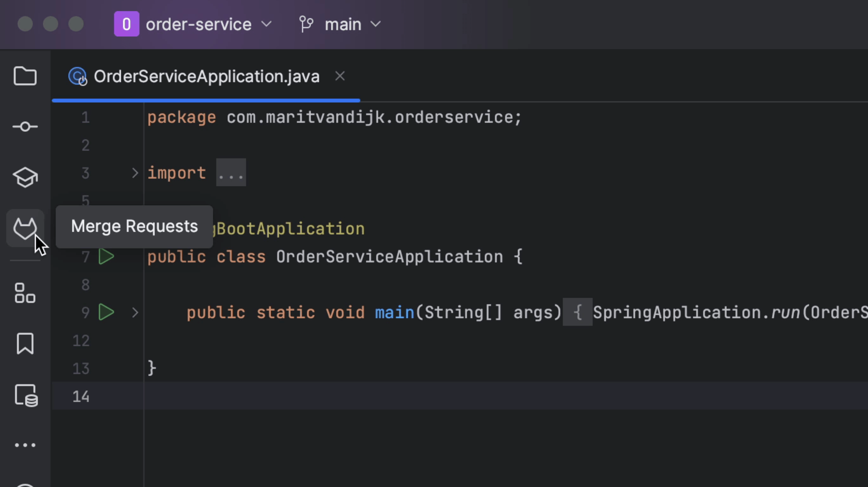Open the Database tool window icon
Screen dimensions: 868x487
pyautogui.click(x=26, y=395)
